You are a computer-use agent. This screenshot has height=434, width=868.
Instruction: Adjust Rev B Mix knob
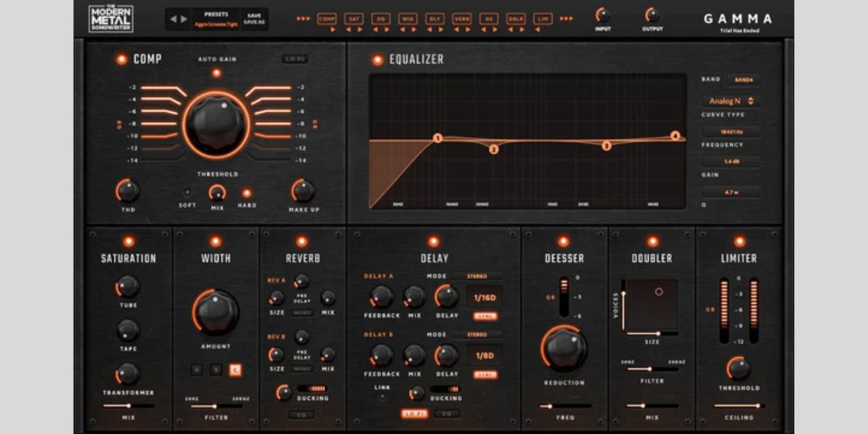pos(328,354)
